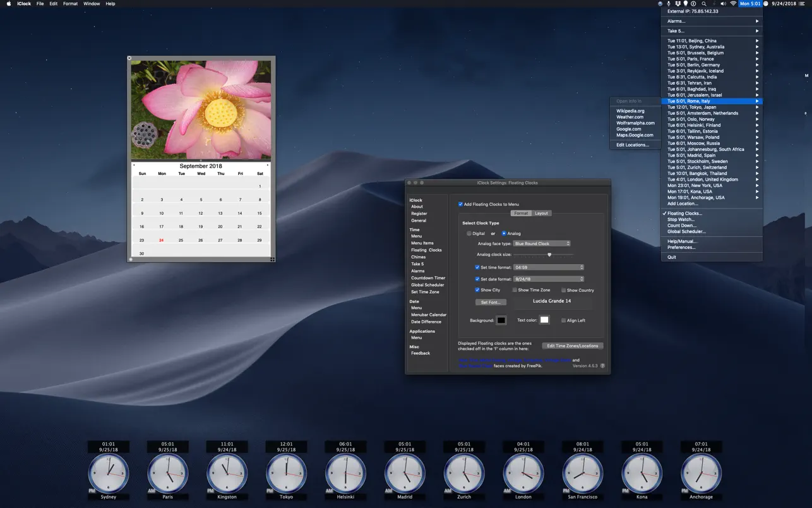Select the Digital clock type radio button

click(469, 234)
